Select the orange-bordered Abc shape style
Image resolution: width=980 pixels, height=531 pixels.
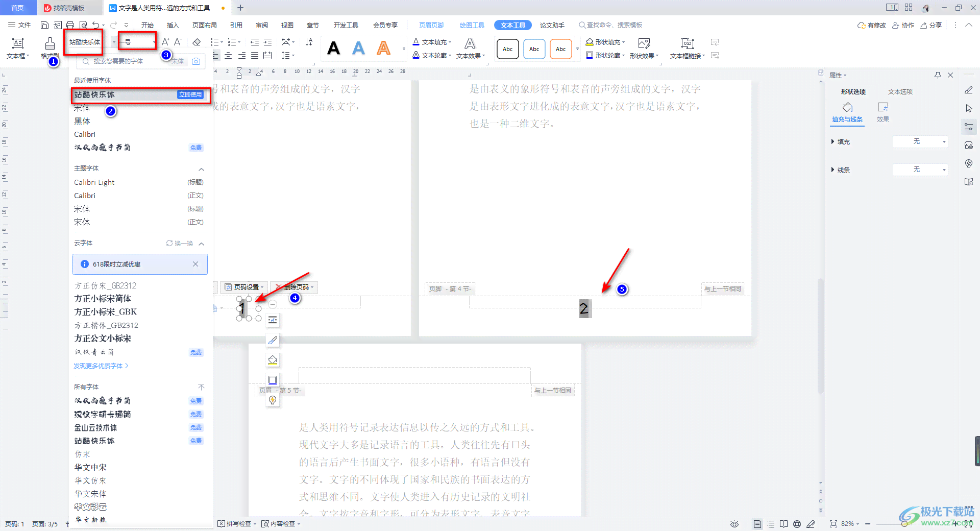point(561,49)
